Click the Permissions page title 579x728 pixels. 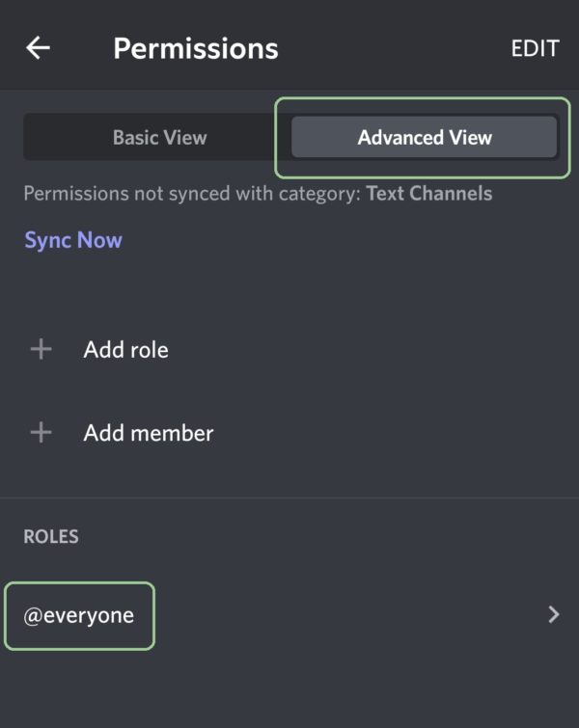point(196,49)
